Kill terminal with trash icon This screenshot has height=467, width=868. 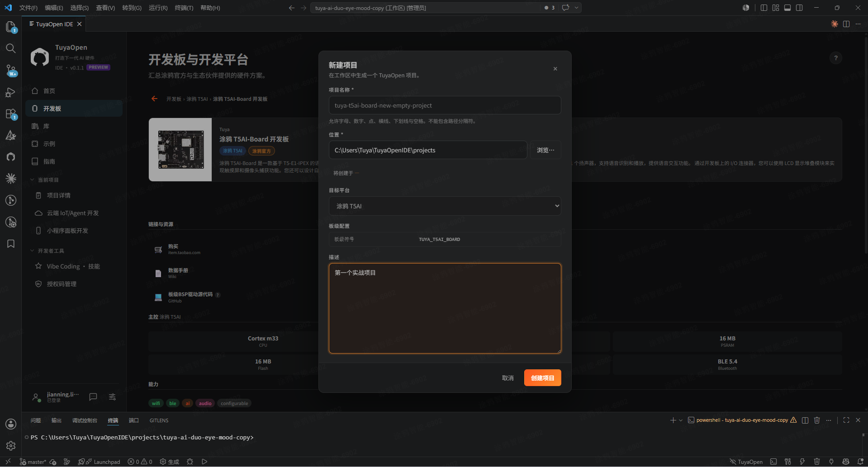[x=817, y=420]
